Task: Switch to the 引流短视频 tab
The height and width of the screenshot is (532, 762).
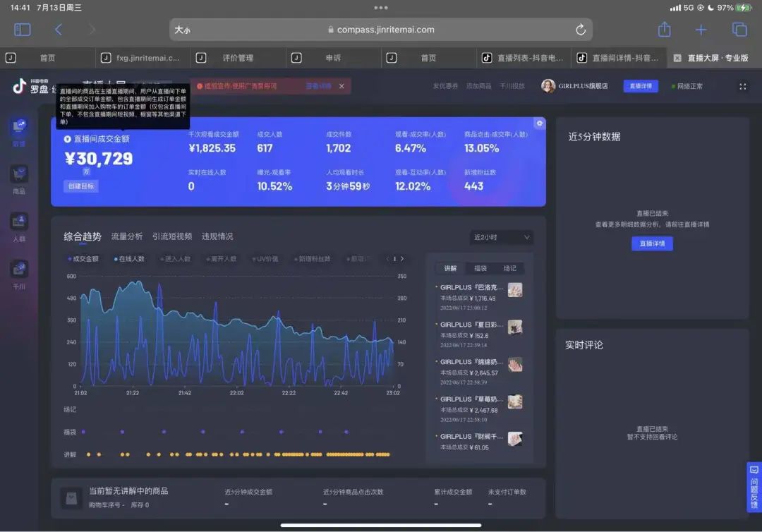Action: click(x=172, y=236)
